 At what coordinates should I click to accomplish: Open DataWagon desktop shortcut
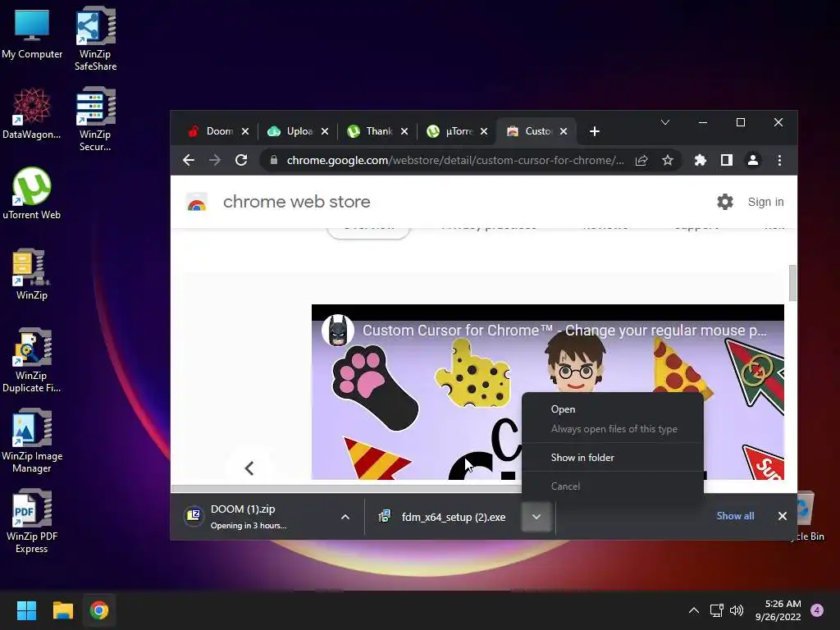(32, 113)
